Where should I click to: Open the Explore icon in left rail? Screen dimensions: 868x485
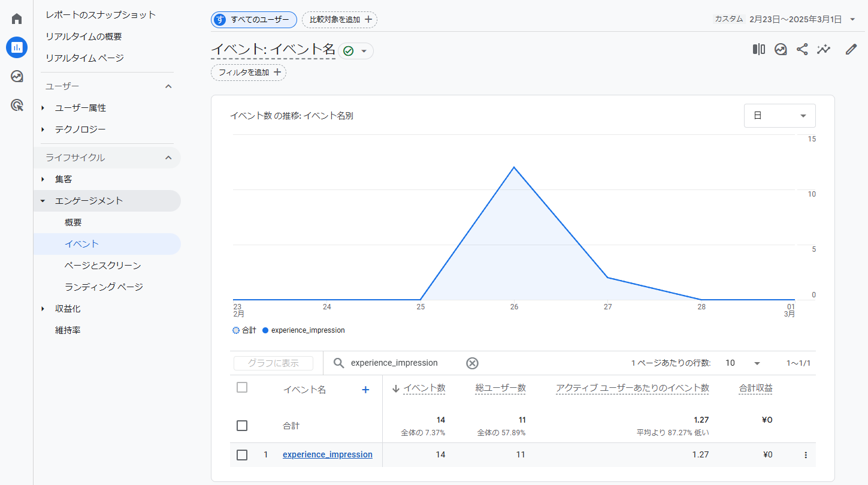point(17,77)
